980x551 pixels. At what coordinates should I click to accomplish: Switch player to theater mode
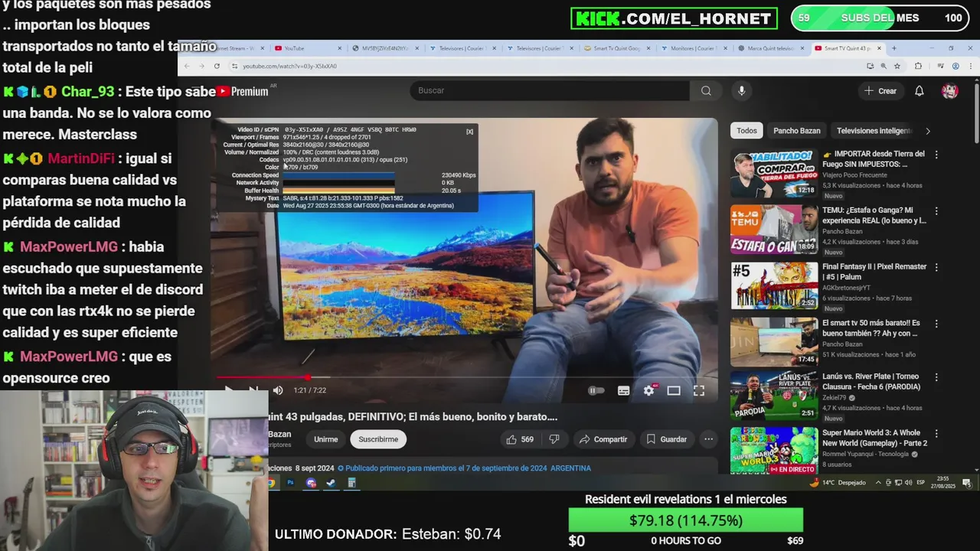tap(674, 390)
